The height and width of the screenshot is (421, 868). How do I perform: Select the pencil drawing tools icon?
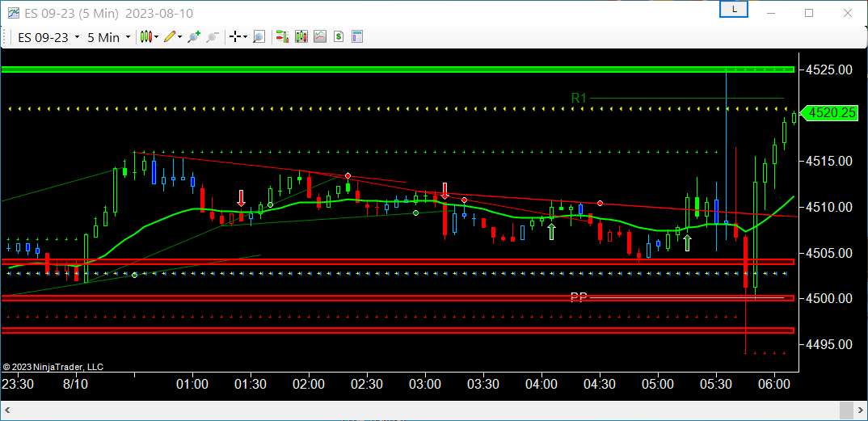pyautogui.click(x=170, y=37)
